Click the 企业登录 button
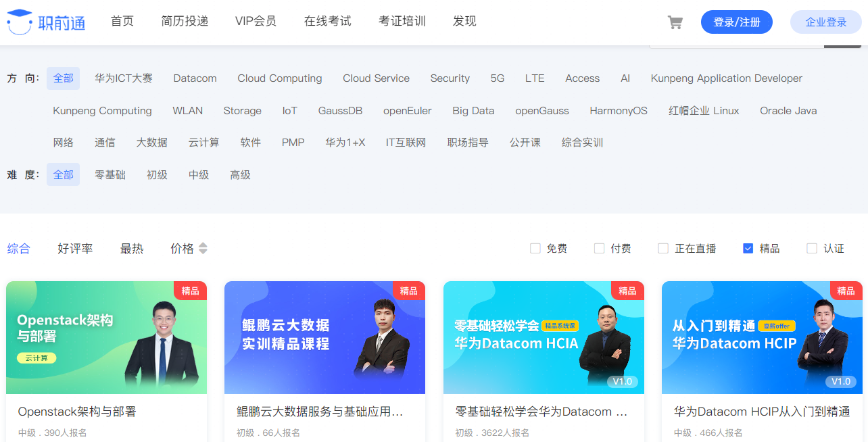 point(826,22)
